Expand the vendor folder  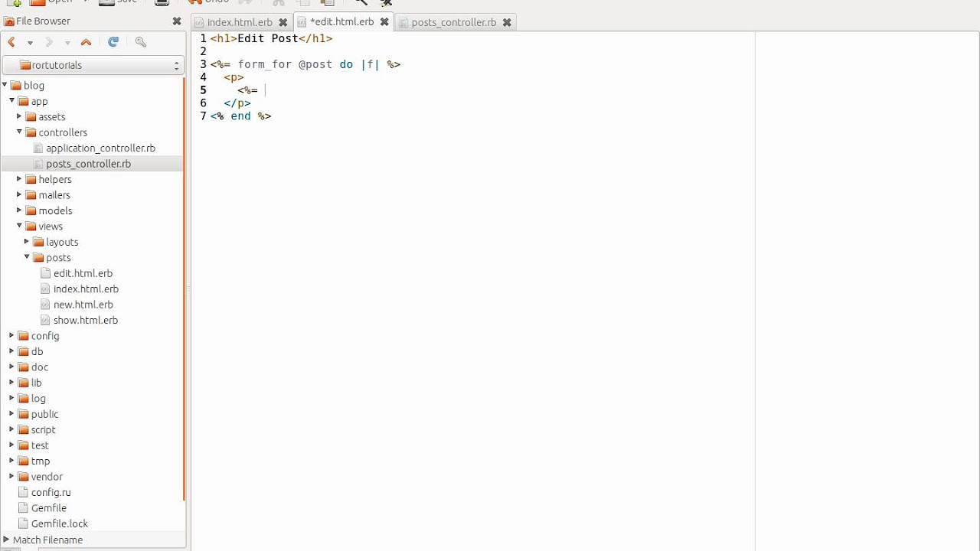point(11,476)
